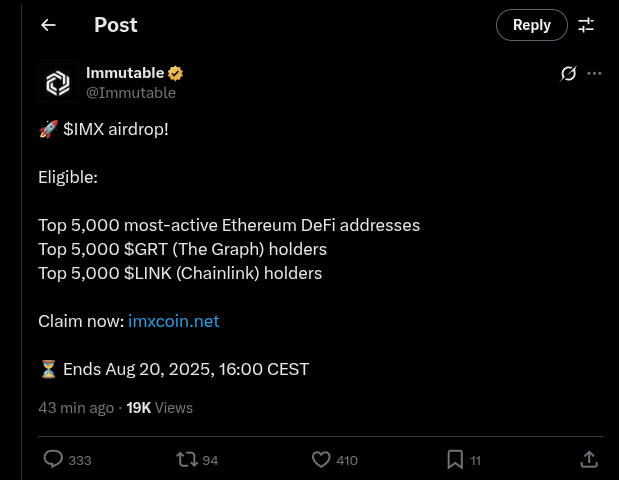Click the Grok explain icon
The width and height of the screenshot is (619, 480).
click(568, 74)
